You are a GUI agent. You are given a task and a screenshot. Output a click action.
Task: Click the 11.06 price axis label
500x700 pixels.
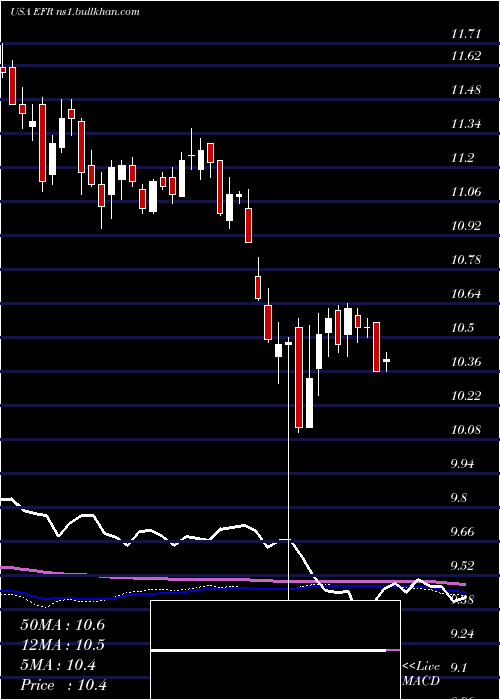tap(466, 192)
